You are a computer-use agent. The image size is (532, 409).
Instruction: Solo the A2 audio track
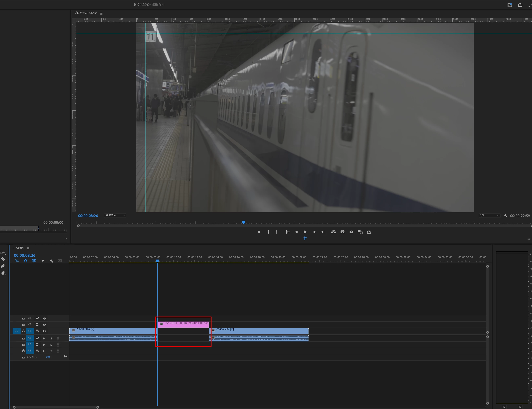(x=51, y=345)
